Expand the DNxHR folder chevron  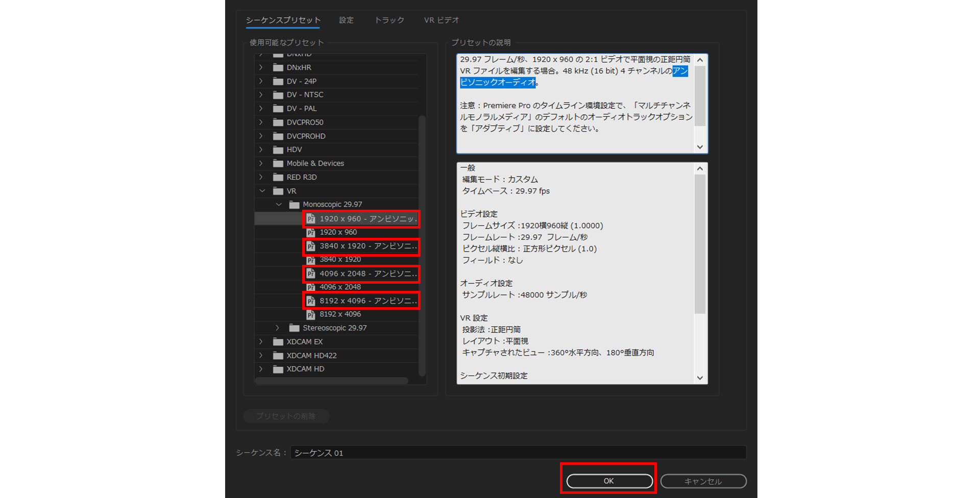[x=261, y=67]
